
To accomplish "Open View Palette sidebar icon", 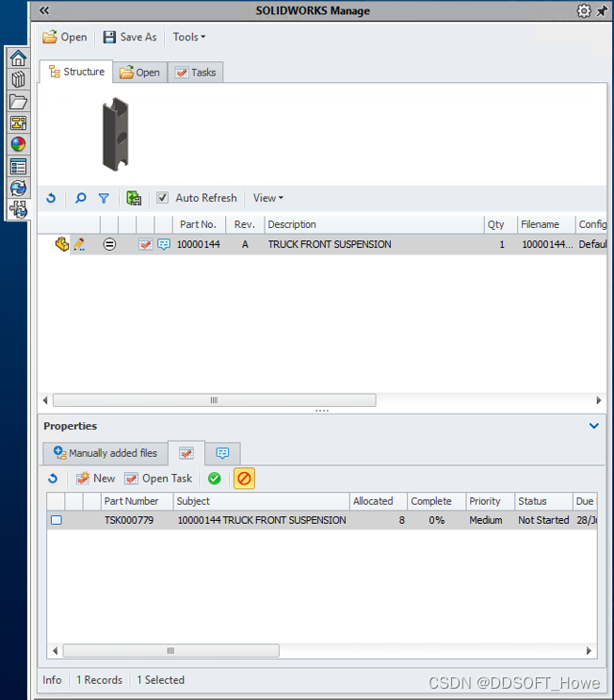I will (x=18, y=122).
